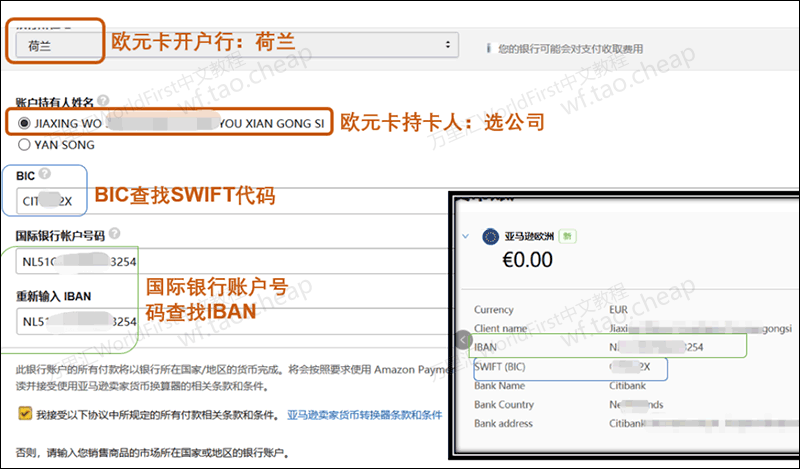Click the EU flag icon of 亚马逊欧洲
Image resolution: width=800 pixels, height=469 pixels.
pos(490,237)
